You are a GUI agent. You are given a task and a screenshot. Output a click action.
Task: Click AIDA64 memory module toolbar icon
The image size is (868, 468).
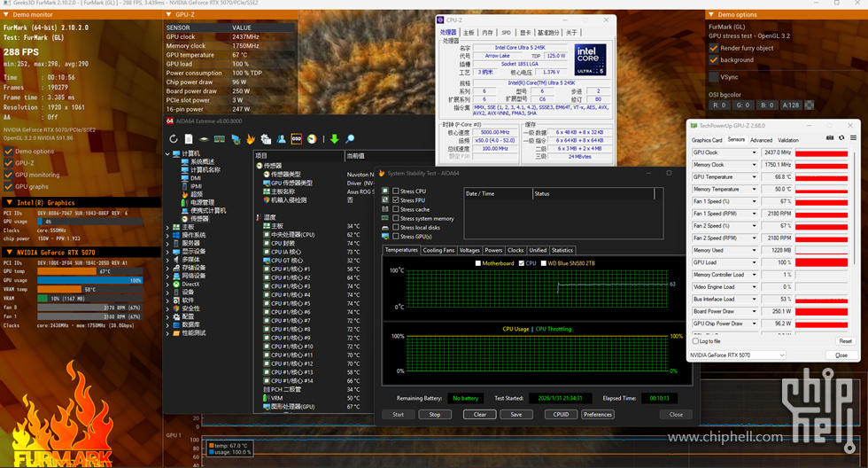pyautogui.click(x=220, y=139)
